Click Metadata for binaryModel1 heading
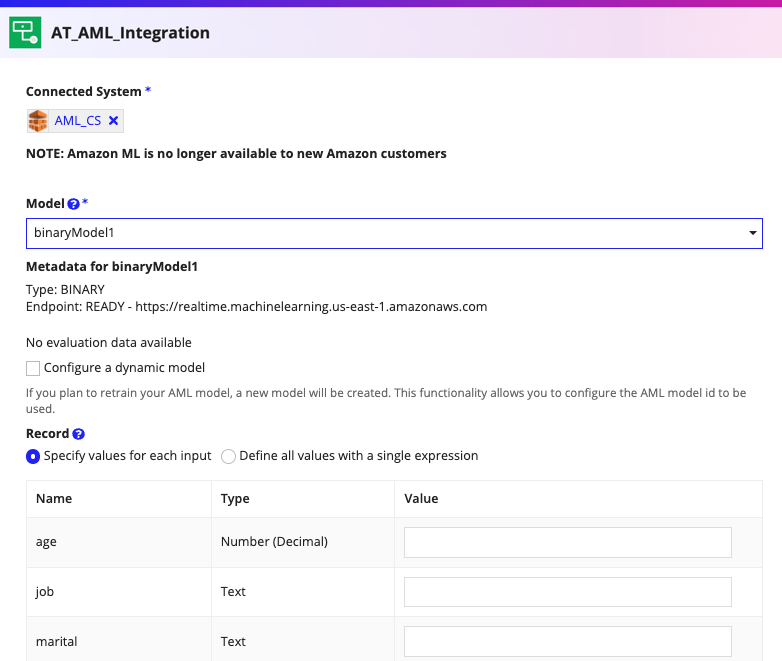The image size is (782, 661). coord(112,267)
